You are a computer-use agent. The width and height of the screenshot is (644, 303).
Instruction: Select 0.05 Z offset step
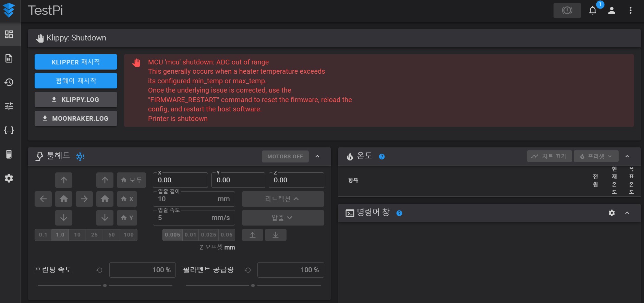tap(227, 235)
